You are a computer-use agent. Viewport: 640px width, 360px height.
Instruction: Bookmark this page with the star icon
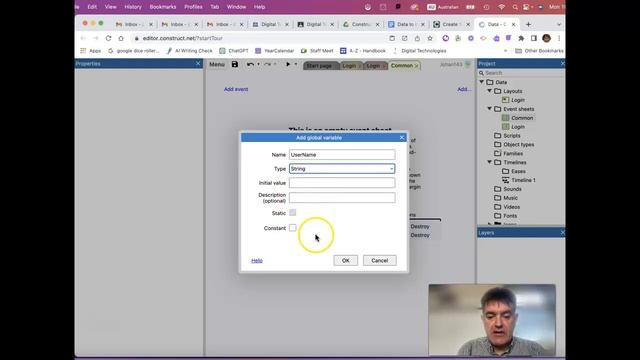[430, 38]
